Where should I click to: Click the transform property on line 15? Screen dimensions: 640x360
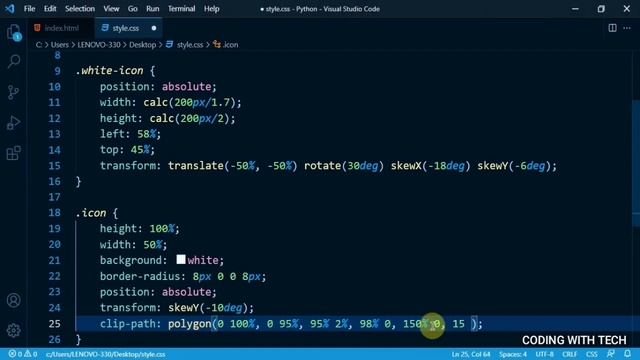point(128,166)
